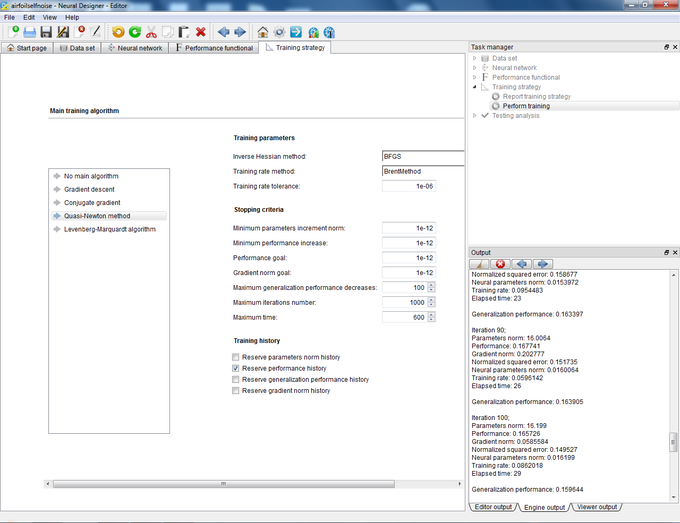Switch to Data set tab
The height and width of the screenshot is (523, 680).
pos(77,48)
